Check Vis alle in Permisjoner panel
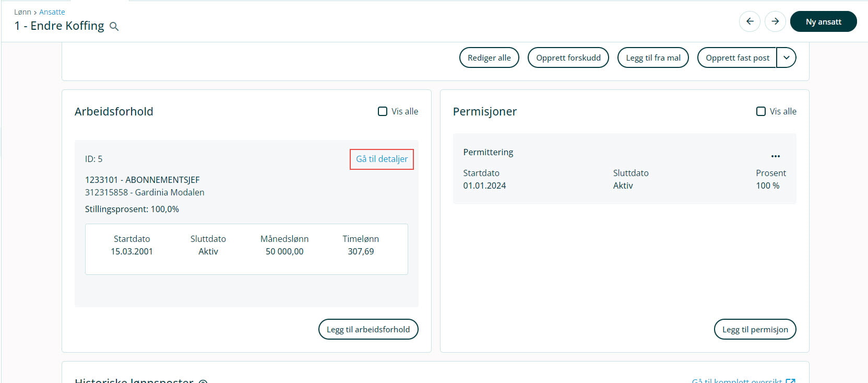This screenshot has width=868, height=383. [x=761, y=111]
